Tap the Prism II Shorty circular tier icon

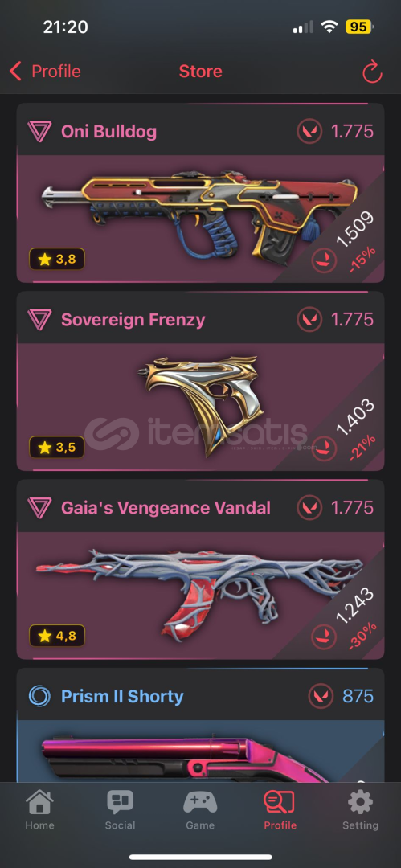pyautogui.click(x=39, y=696)
